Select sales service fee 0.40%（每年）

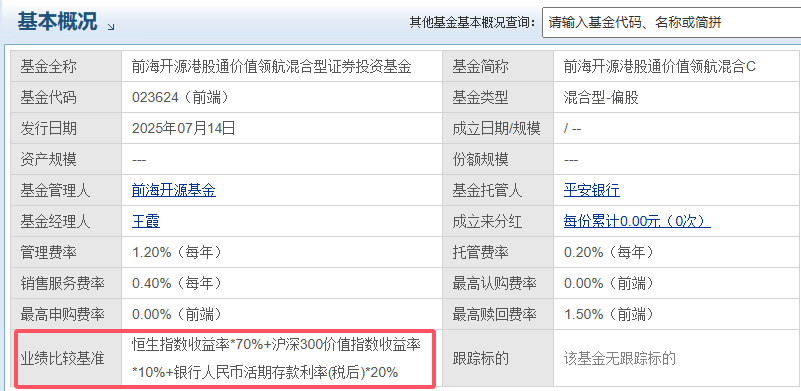177,283
